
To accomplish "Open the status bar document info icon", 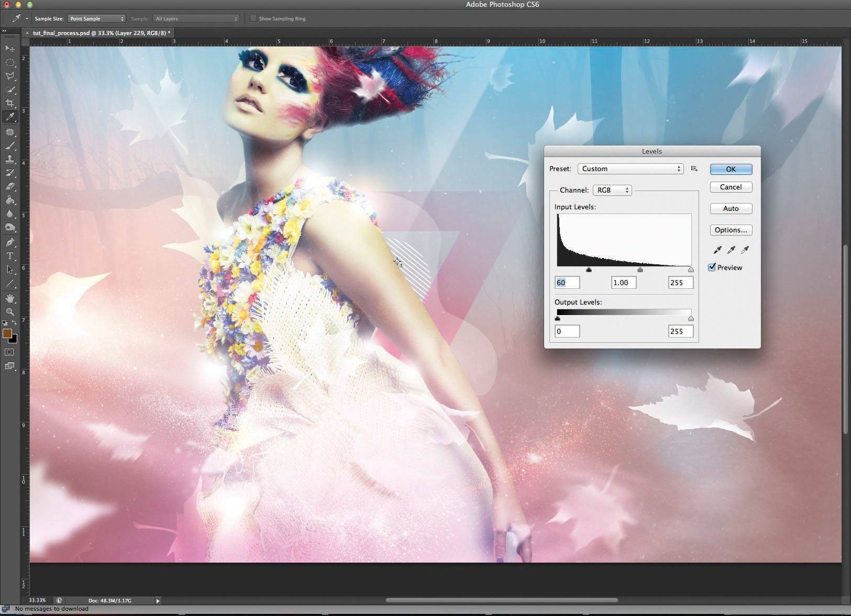I will 59,600.
